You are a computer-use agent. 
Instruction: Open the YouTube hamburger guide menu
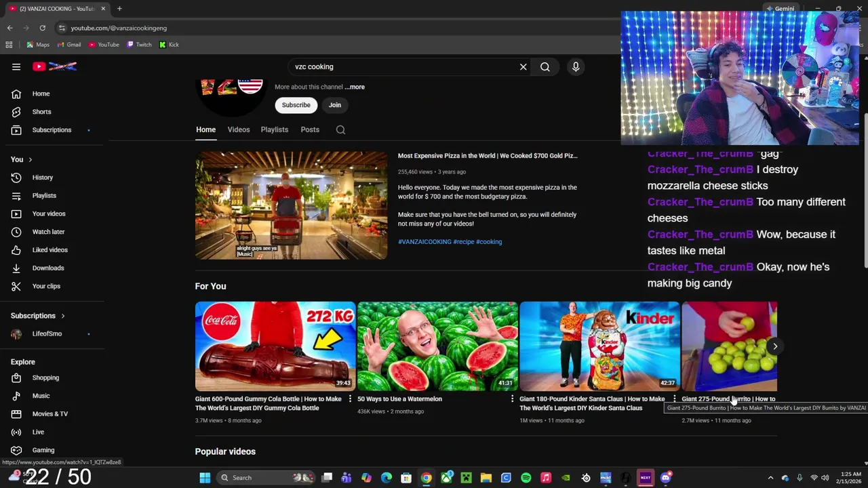click(x=16, y=66)
